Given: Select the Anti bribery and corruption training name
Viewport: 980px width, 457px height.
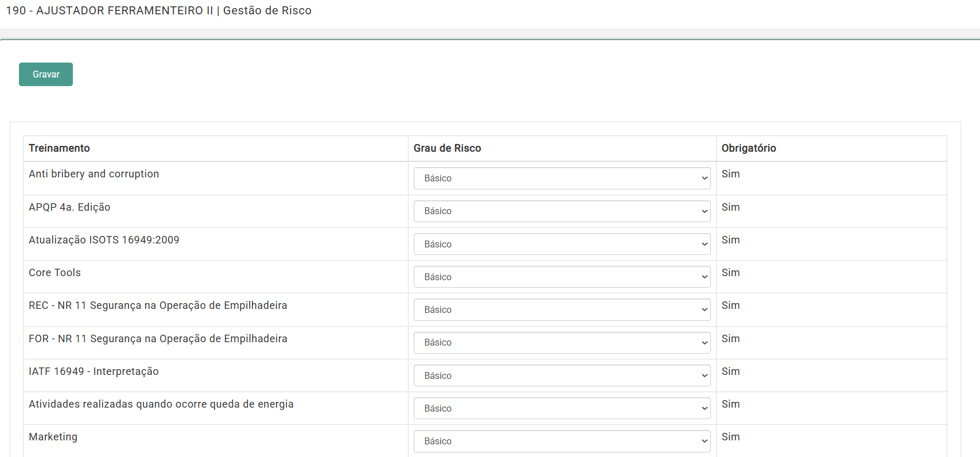Looking at the screenshot, I should pyautogui.click(x=94, y=174).
